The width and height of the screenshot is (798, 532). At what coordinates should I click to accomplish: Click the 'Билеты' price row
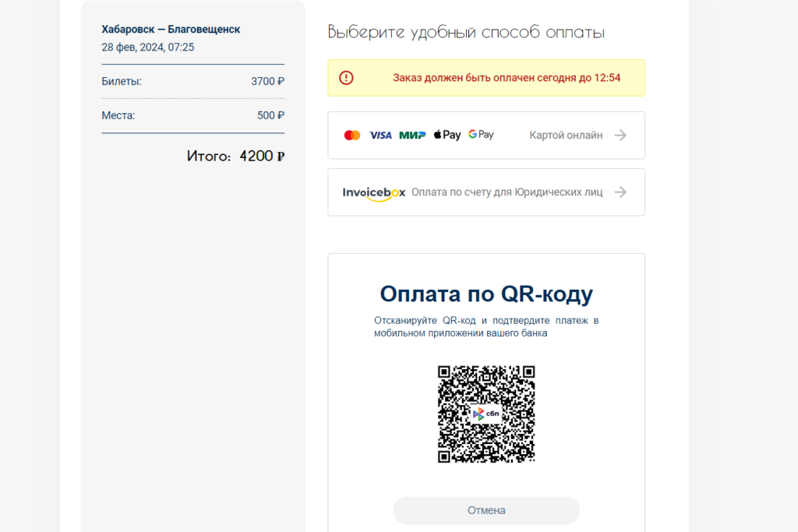click(x=192, y=81)
